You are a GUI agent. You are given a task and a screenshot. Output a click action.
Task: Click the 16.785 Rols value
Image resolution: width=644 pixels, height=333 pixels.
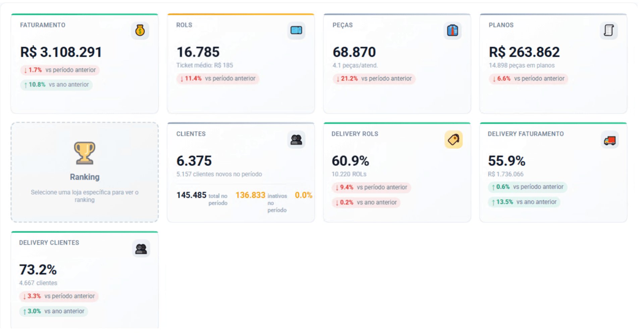click(198, 52)
